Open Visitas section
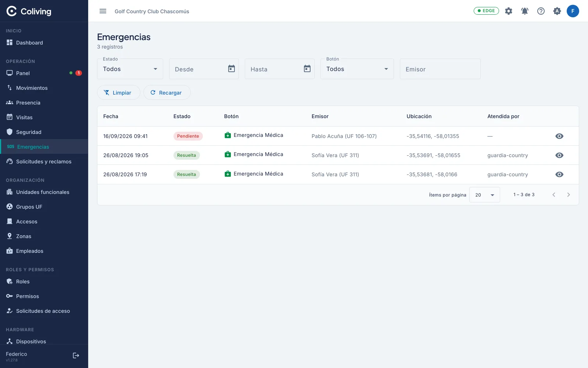588x368 pixels. click(44, 117)
